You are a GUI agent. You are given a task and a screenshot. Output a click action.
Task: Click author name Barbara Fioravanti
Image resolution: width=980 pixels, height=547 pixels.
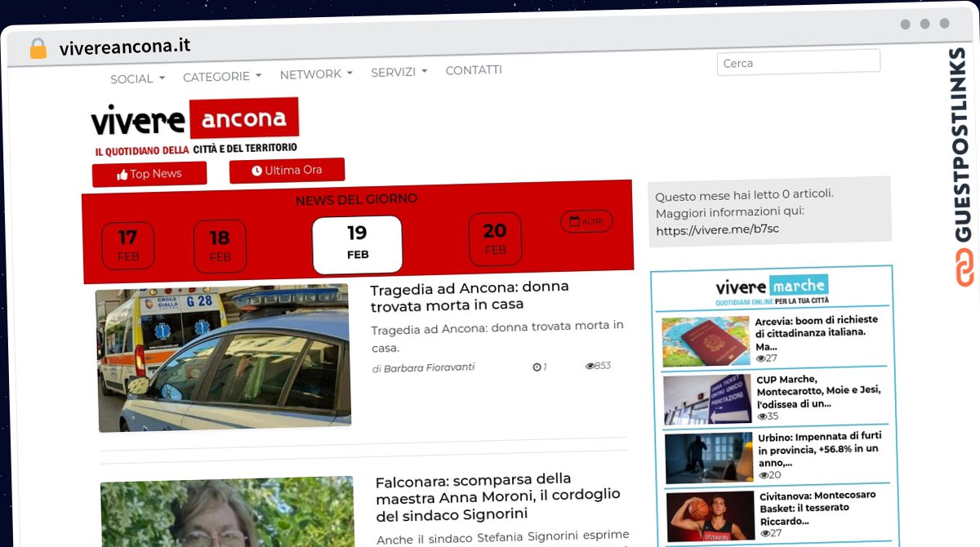pos(429,368)
